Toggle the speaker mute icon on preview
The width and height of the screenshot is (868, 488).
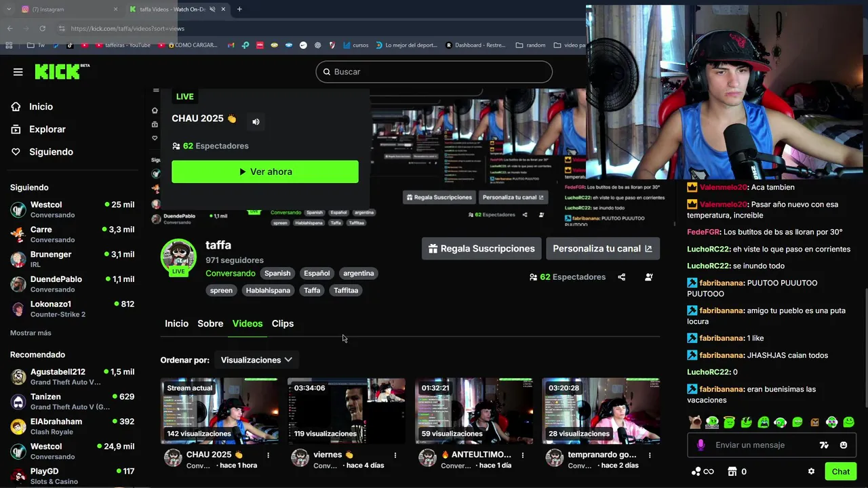point(256,122)
